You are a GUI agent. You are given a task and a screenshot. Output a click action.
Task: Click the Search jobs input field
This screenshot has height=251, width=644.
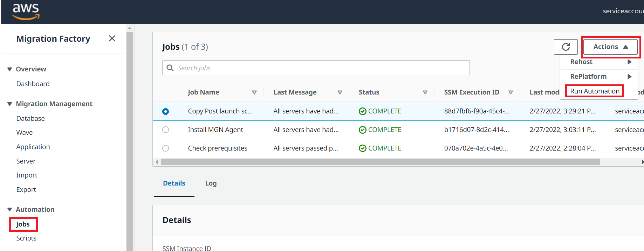(316, 68)
